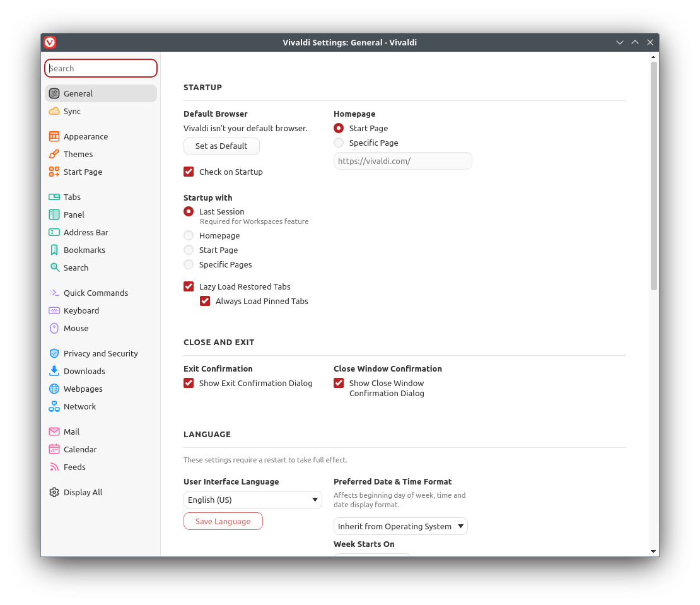This screenshot has width=700, height=605.
Task: Click the Feeds RSS icon
Action: click(x=54, y=467)
